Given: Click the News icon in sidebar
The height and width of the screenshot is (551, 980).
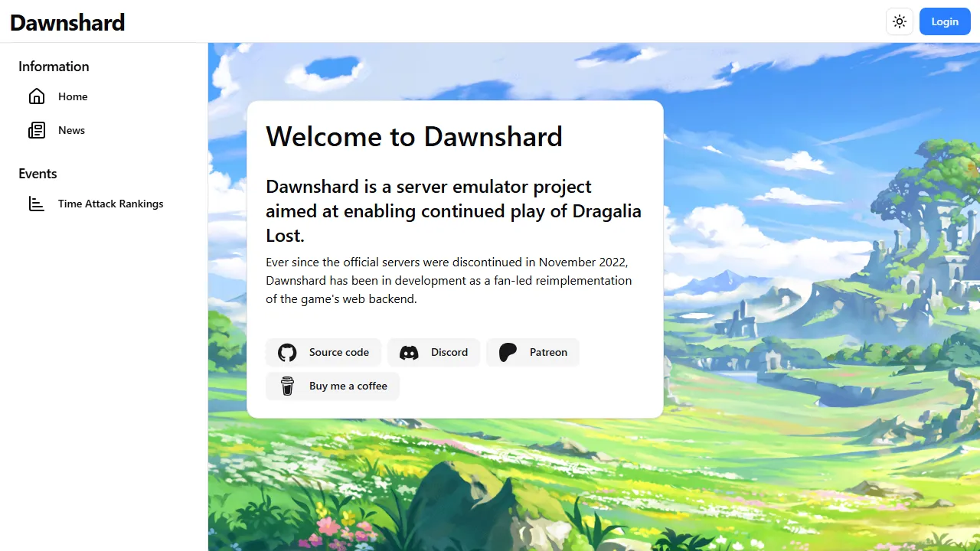Looking at the screenshot, I should (37, 130).
